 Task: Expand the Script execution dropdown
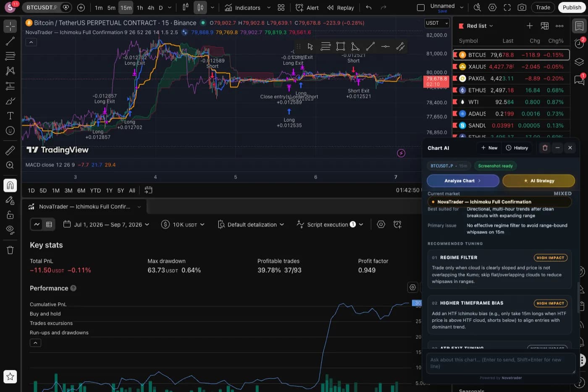coord(330,224)
